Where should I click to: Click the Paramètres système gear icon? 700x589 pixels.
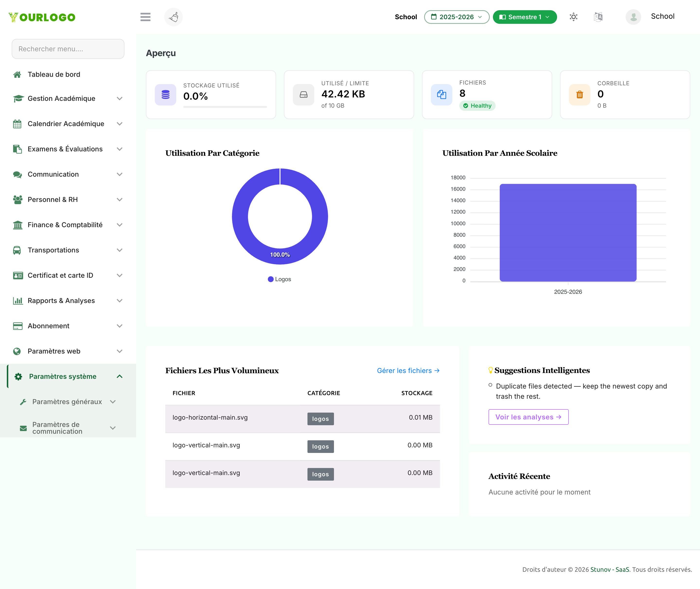(x=18, y=377)
